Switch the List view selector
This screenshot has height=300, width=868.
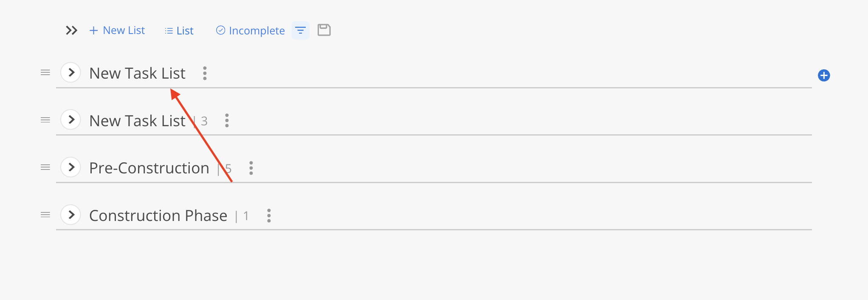click(x=179, y=31)
